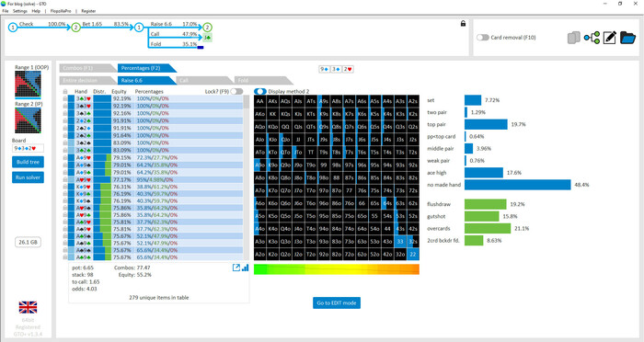Toggle the Lock? (F9) switch
Screen dimensions: 644x342
click(236, 91)
